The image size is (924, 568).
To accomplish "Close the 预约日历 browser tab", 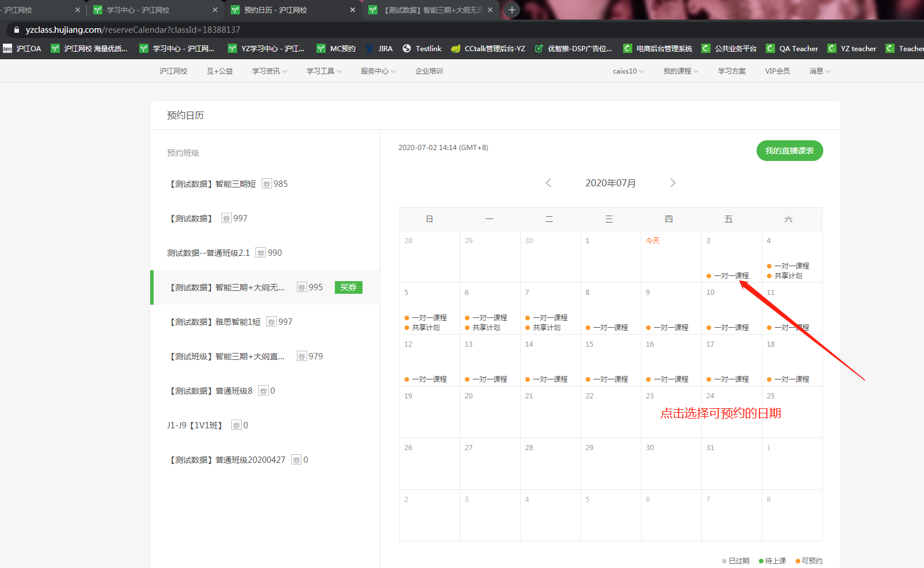I will [x=353, y=10].
